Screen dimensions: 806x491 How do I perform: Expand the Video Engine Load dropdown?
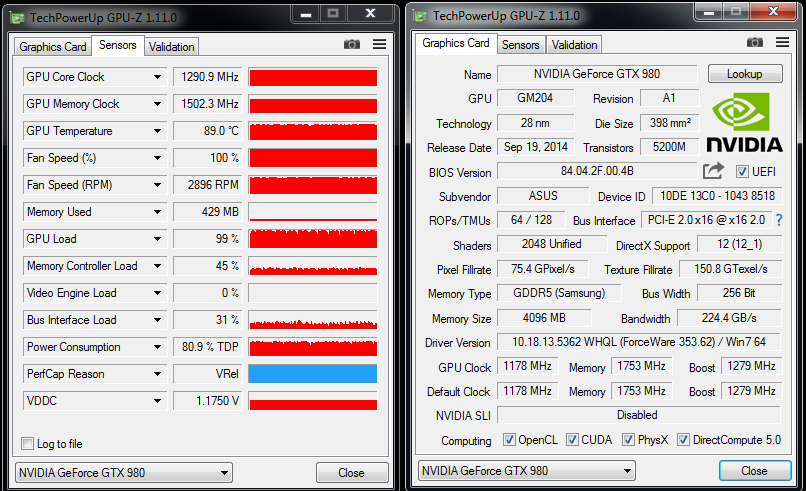tap(157, 293)
